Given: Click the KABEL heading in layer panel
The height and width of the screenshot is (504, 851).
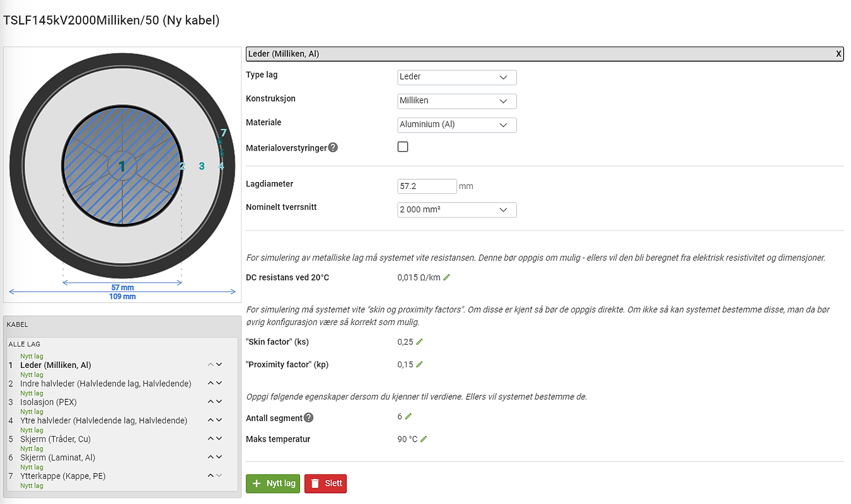Looking at the screenshot, I should [x=17, y=324].
